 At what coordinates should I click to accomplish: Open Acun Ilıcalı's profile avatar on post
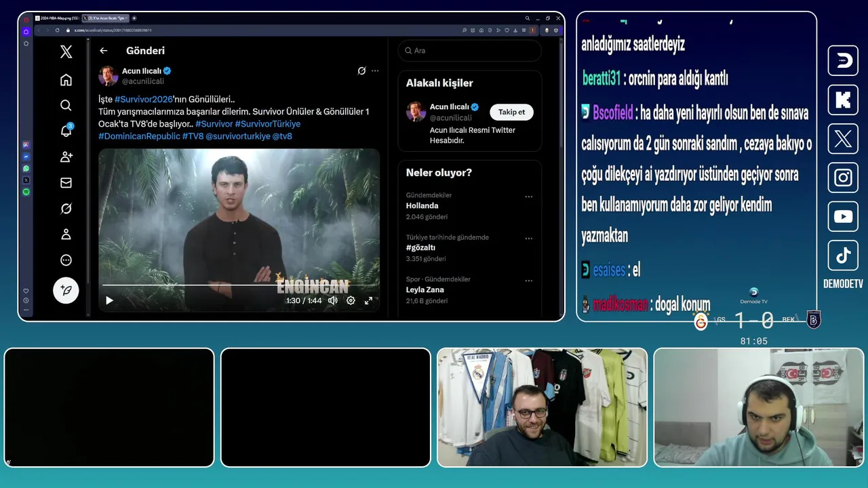108,75
